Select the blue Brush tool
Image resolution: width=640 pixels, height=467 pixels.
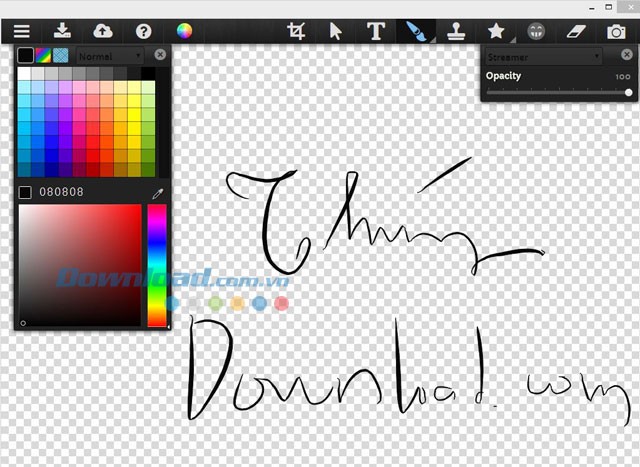pyautogui.click(x=416, y=31)
